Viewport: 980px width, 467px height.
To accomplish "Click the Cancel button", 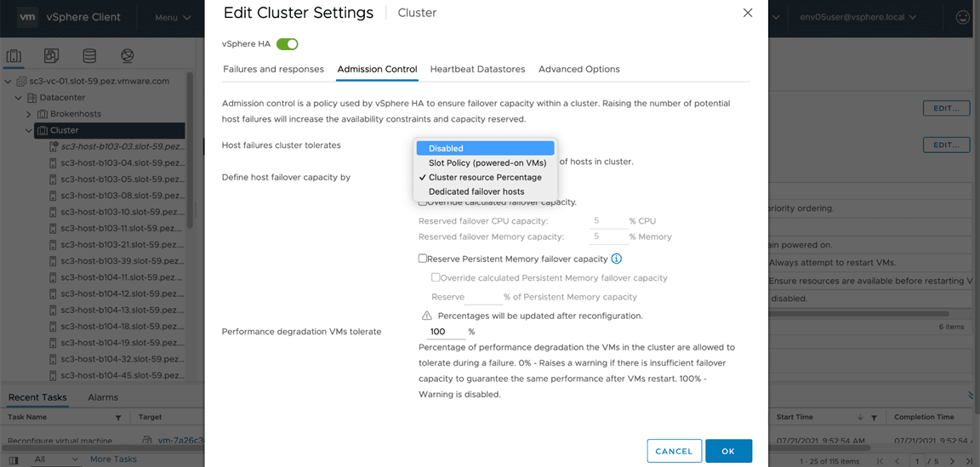I will point(674,451).
